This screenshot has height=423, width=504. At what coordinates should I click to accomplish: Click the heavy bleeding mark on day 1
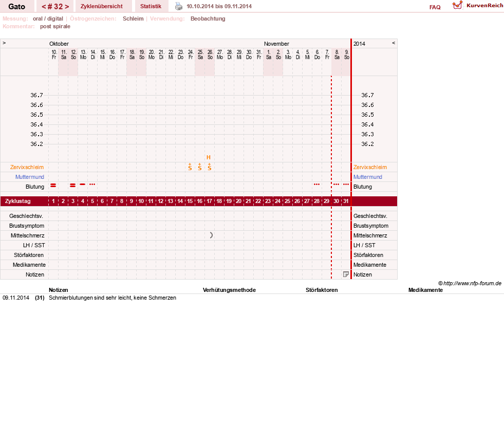coord(53,185)
